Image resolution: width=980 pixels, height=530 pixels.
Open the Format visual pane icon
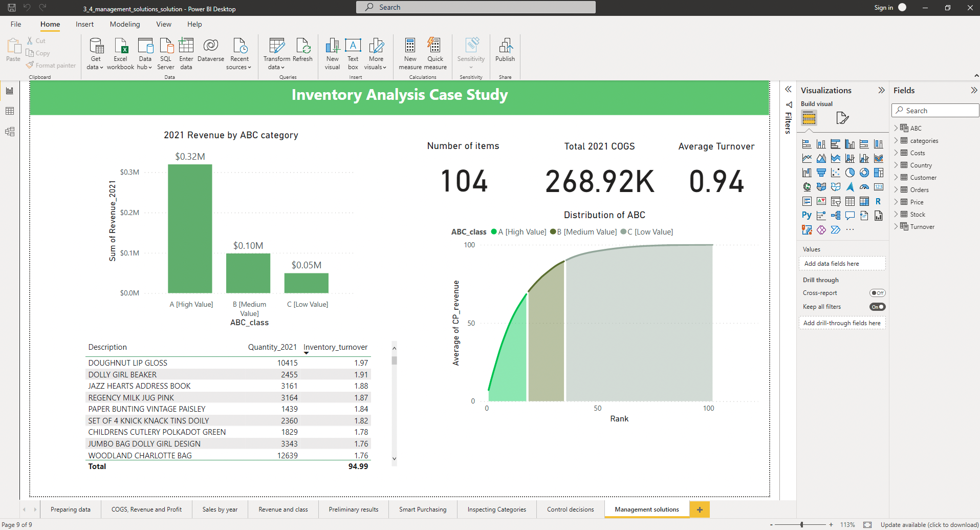tap(842, 118)
